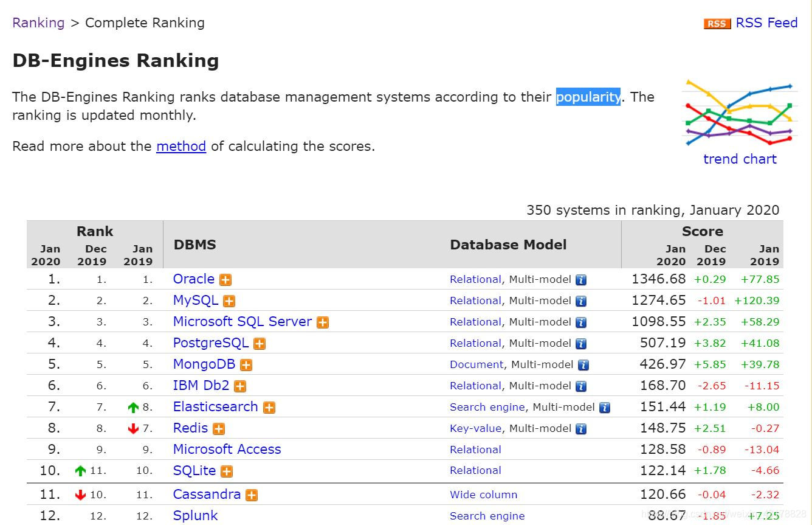
Task: Open the RSS Feed link
Action: click(x=766, y=23)
